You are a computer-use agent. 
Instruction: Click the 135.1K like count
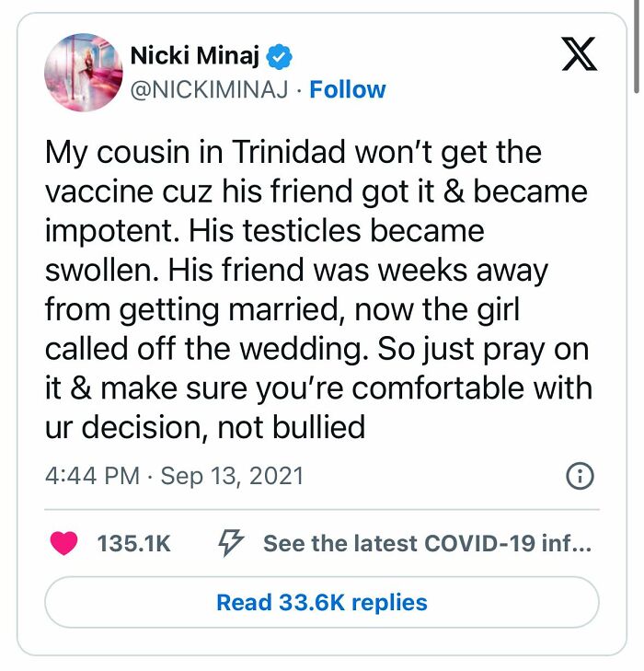click(x=134, y=543)
